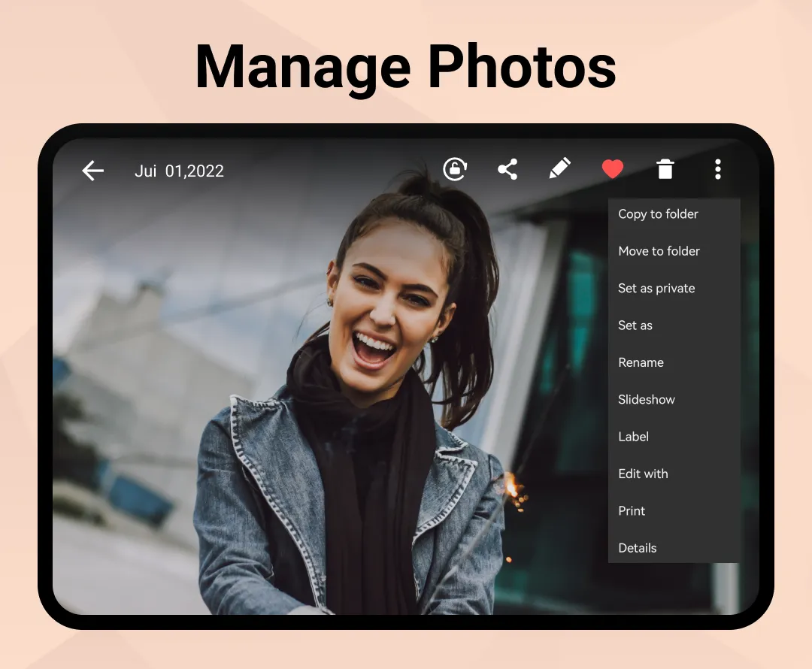Mark the photo as favorite using the heart
812x669 pixels.
[x=613, y=169]
